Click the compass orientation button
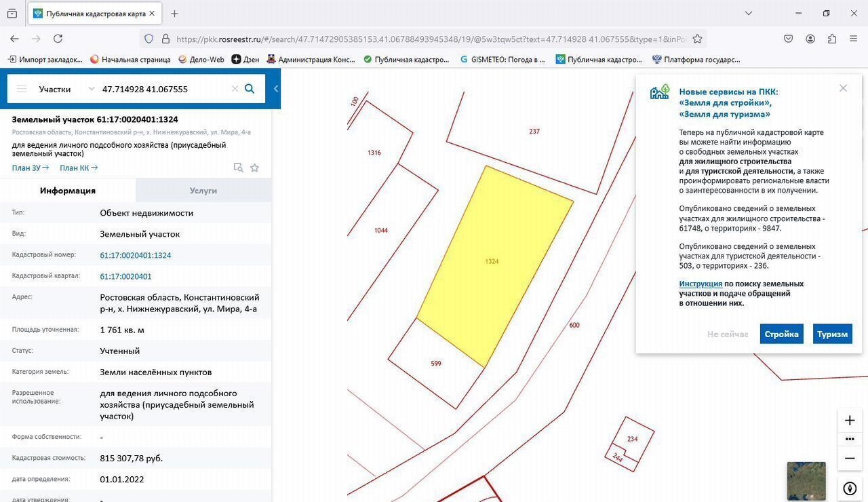This screenshot has width=868, height=502. coord(850,488)
